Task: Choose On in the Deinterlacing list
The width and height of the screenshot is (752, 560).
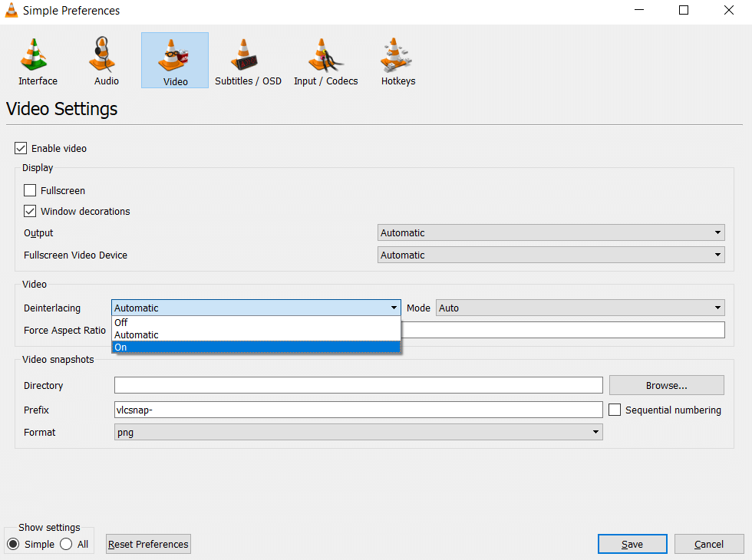Action: pyautogui.click(x=256, y=347)
